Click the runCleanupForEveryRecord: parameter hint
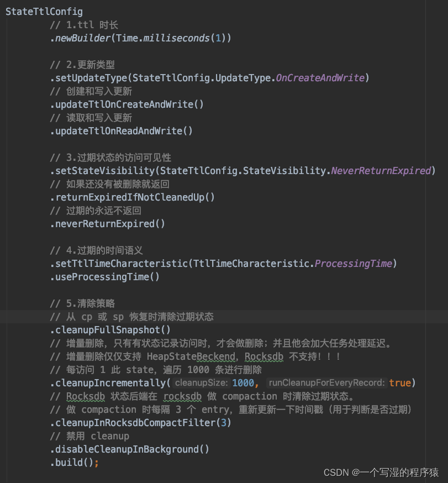Viewport: 448px width, 483px height. pyautogui.click(x=326, y=383)
